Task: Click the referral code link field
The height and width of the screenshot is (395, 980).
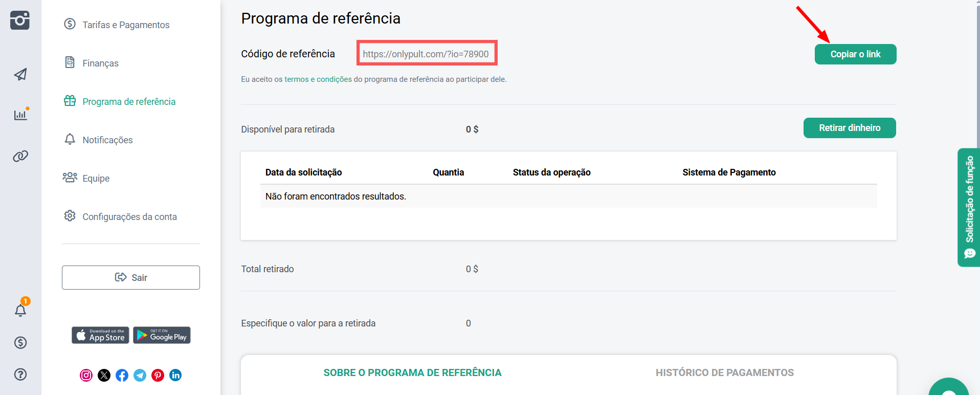Action: (426, 54)
